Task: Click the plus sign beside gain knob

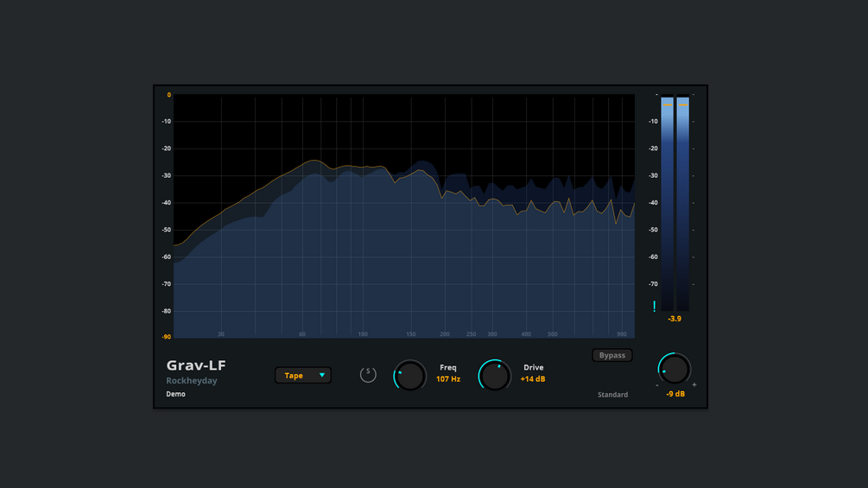Action: [x=694, y=384]
